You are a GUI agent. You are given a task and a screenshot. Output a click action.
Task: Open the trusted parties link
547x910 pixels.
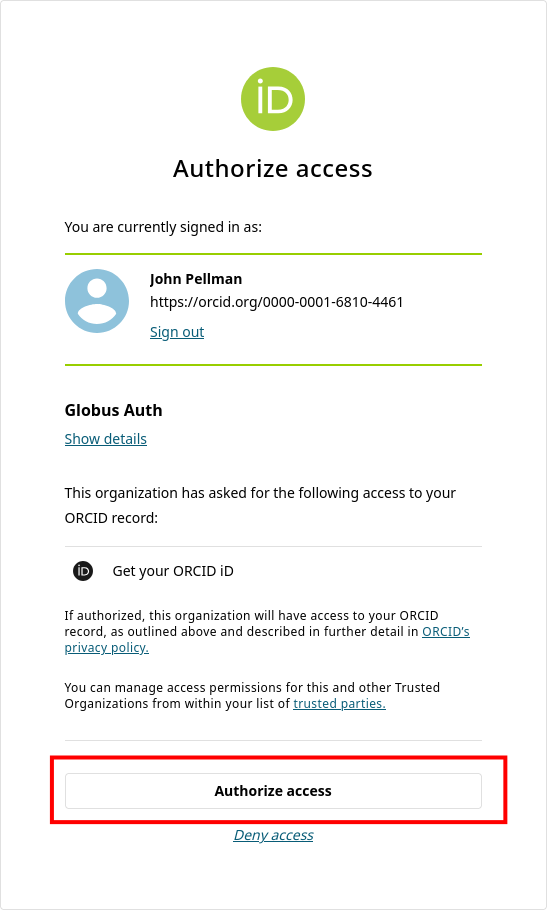pyautogui.click(x=339, y=703)
